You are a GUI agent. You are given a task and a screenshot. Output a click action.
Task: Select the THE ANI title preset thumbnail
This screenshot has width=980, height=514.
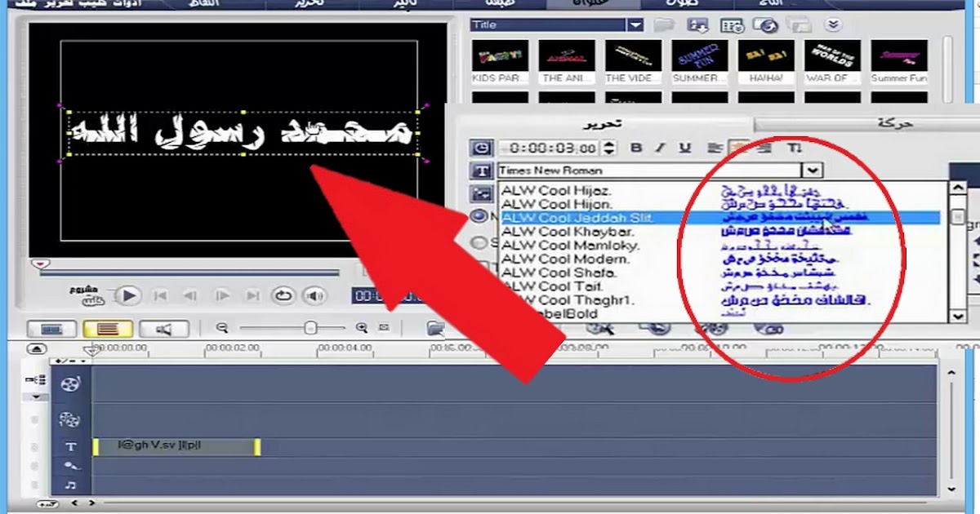point(566,61)
